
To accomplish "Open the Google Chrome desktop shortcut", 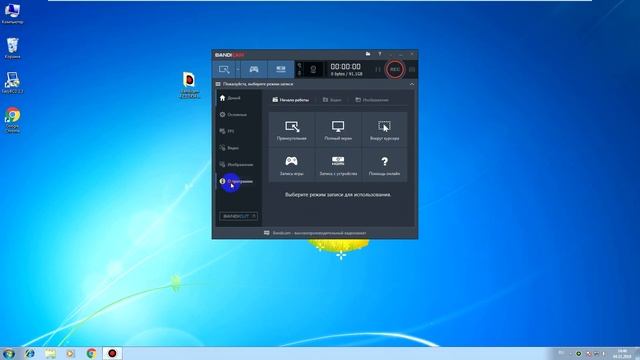I will (12, 120).
